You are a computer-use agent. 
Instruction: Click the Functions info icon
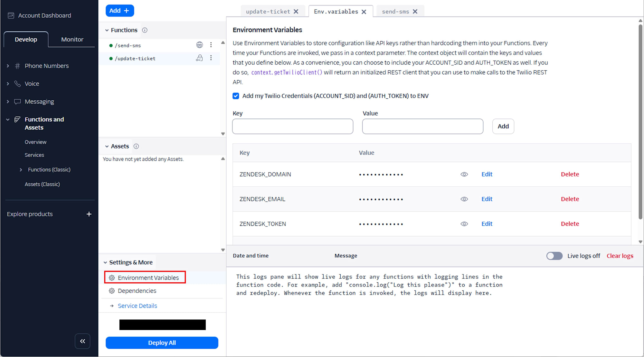point(145,30)
